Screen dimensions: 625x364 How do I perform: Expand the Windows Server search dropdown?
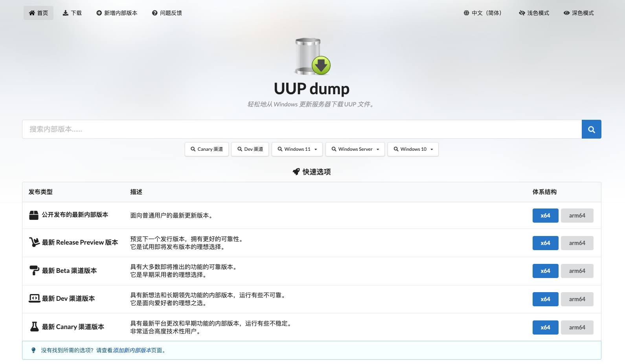(x=355, y=149)
